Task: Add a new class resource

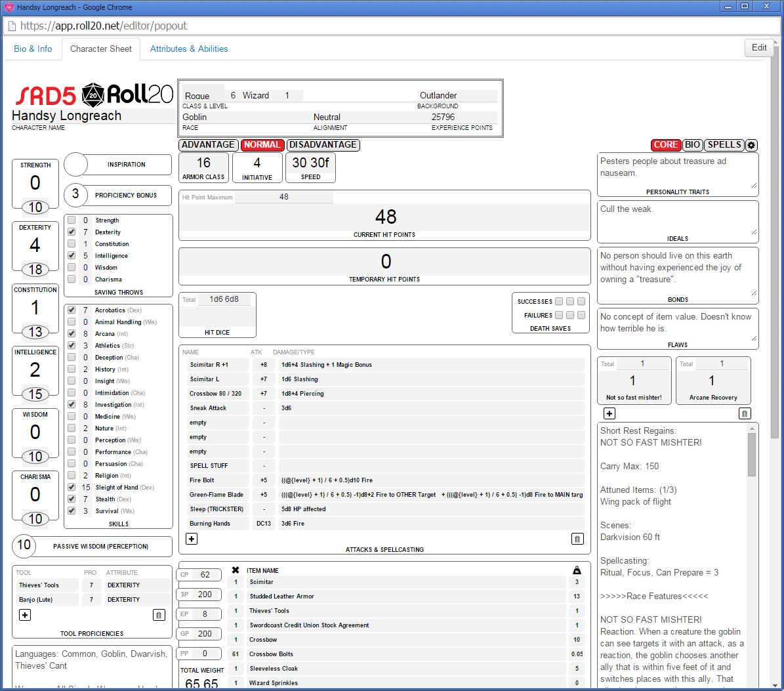Action: (609, 413)
